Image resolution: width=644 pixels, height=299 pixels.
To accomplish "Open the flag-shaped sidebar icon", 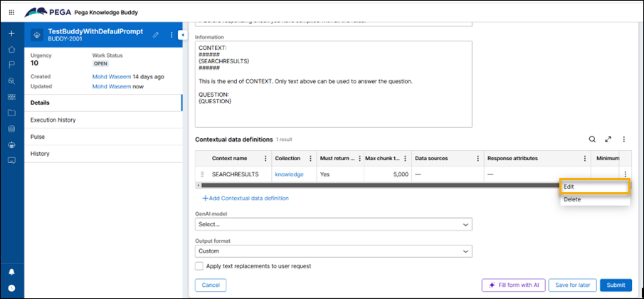I will coord(11,65).
